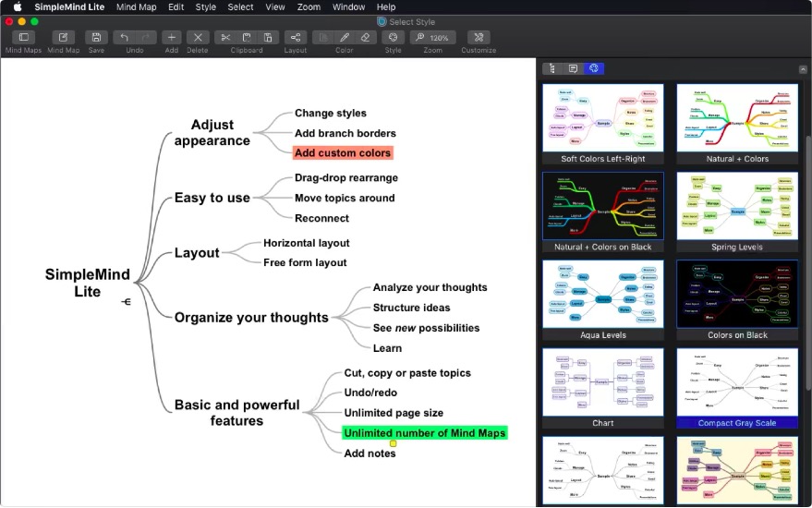Click the yellow note marker under Mind Maps topic
This screenshot has height=508, width=812.
[393, 443]
